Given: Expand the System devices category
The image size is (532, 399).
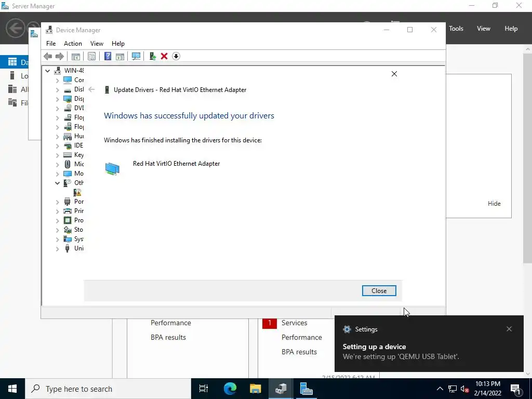Looking at the screenshot, I should [57, 240].
